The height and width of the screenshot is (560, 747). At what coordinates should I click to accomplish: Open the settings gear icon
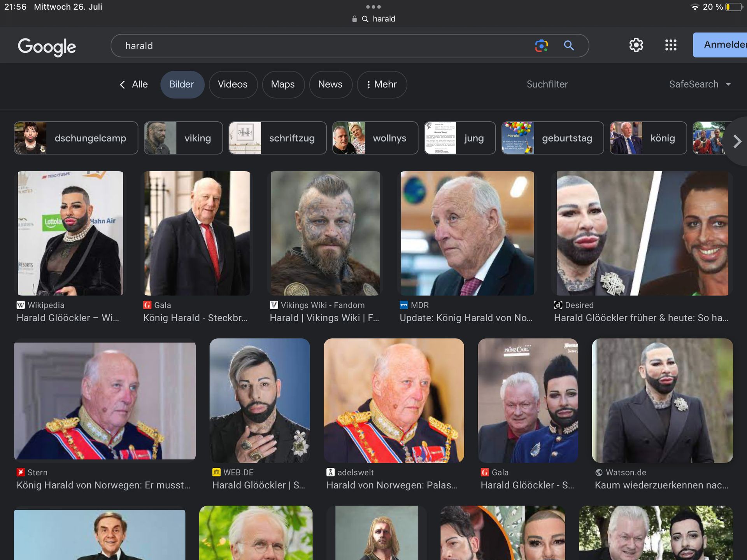pos(636,45)
